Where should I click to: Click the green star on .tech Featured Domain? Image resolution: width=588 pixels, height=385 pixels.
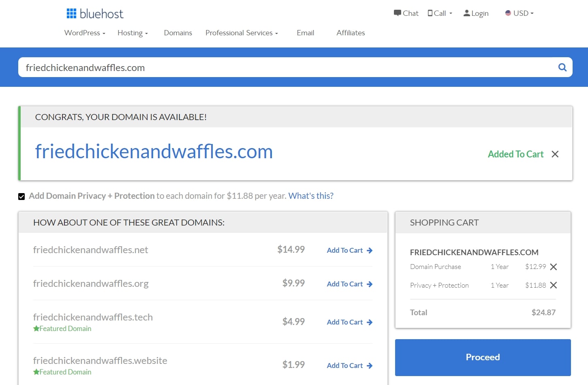[x=36, y=329]
